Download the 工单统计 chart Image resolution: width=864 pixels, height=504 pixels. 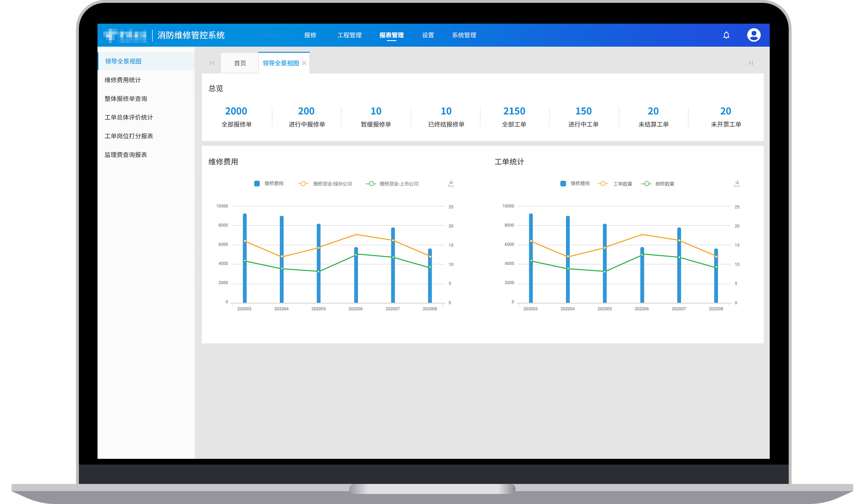tap(737, 183)
